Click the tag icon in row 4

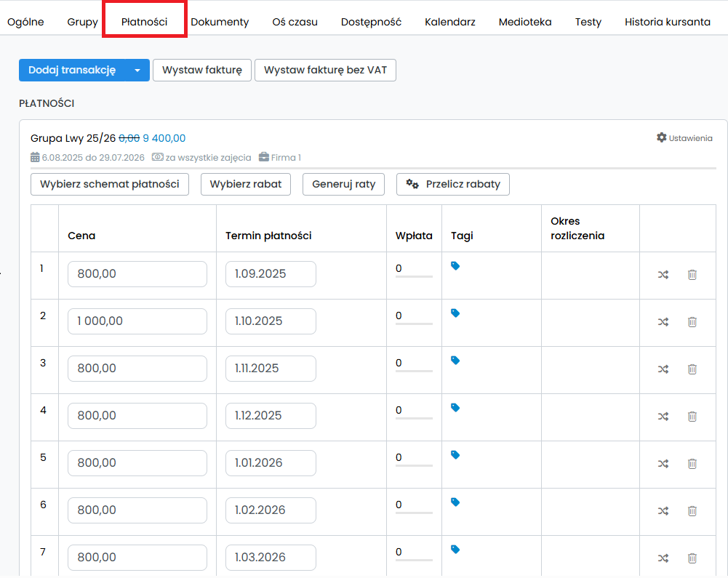tap(455, 408)
